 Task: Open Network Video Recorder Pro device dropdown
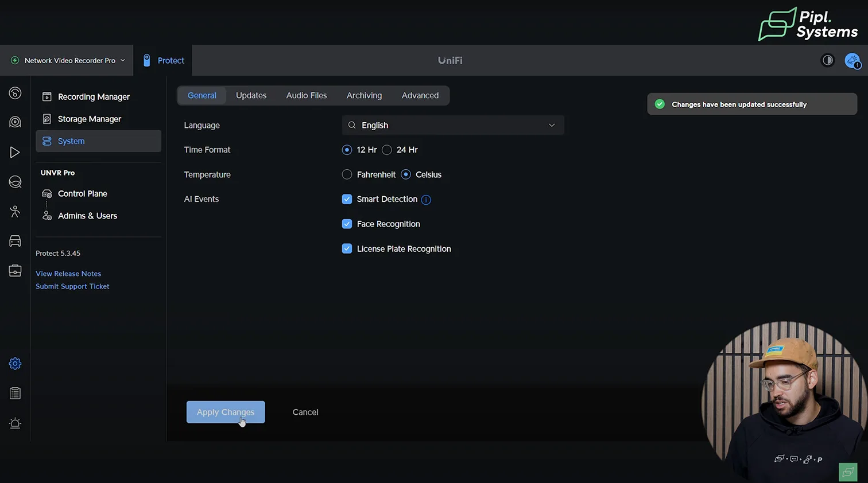(x=68, y=60)
